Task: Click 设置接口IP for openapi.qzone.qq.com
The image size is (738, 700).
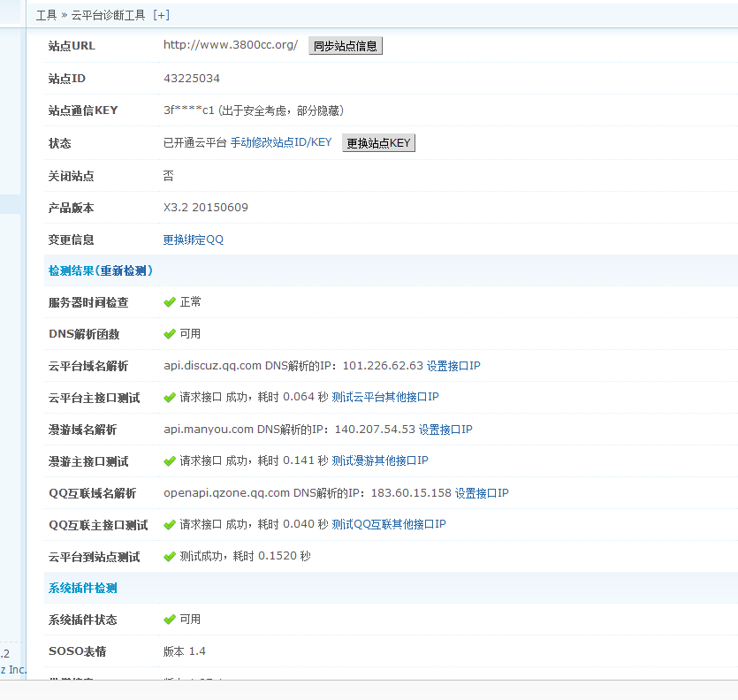Action: 482,493
